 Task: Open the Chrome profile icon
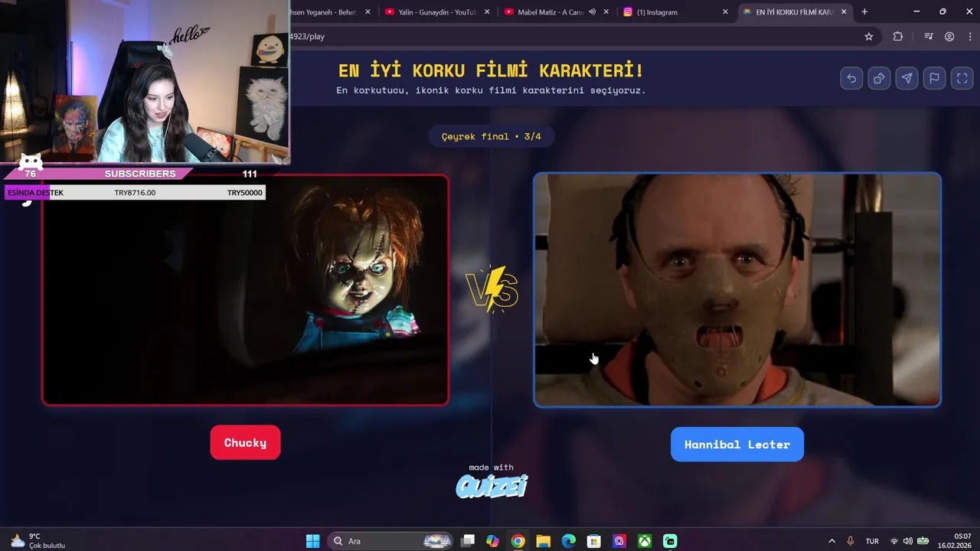pyautogui.click(x=949, y=36)
